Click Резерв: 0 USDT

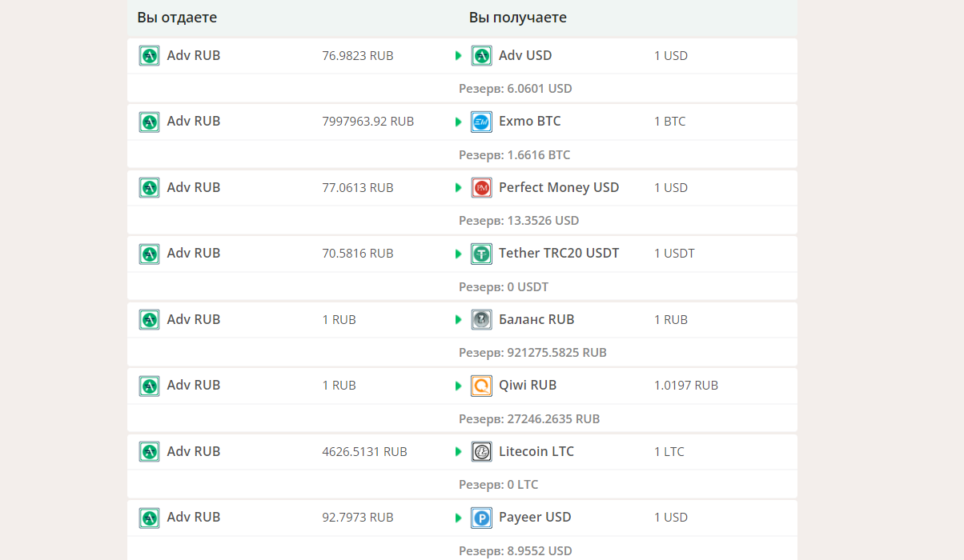point(504,287)
